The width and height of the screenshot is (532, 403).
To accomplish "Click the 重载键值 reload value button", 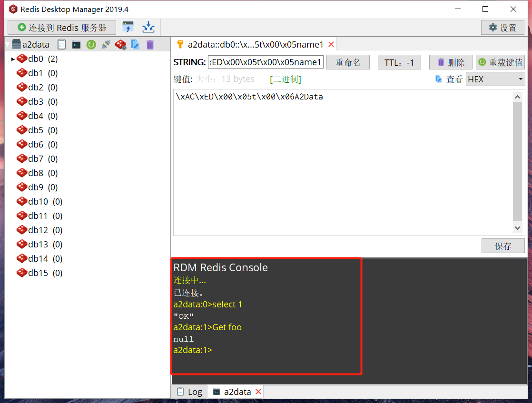I will (x=501, y=62).
